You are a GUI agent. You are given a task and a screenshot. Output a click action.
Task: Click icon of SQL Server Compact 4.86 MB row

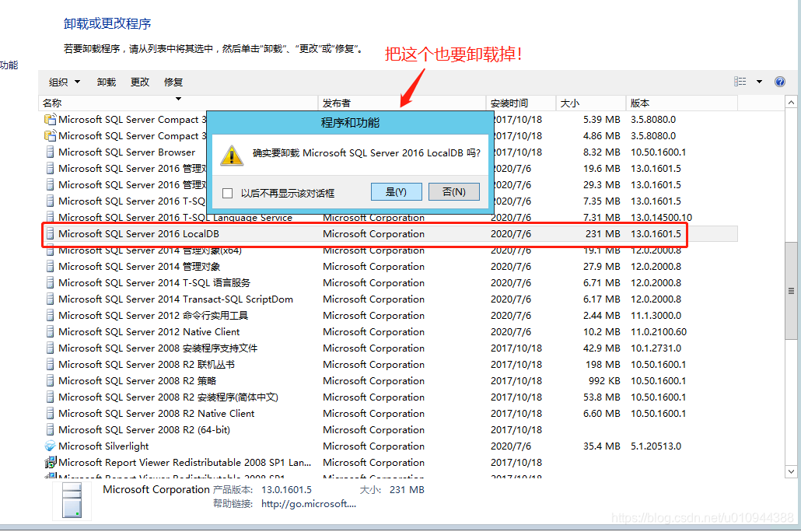click(50, 136)
